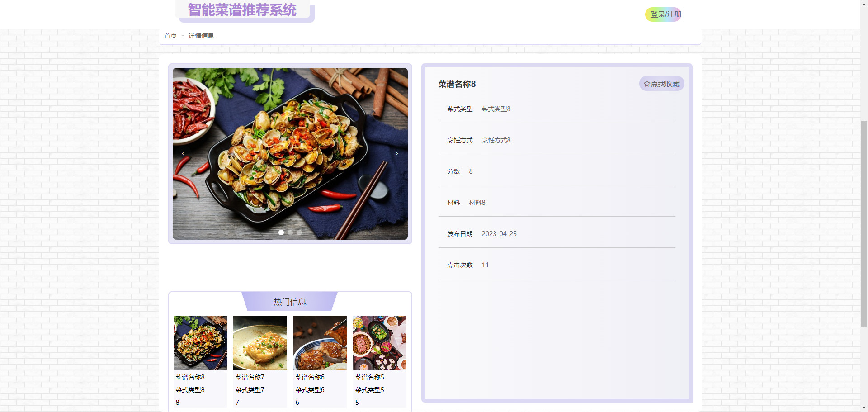Click 菜式类型6 label in hot list
868x412 pixels.
310,390
